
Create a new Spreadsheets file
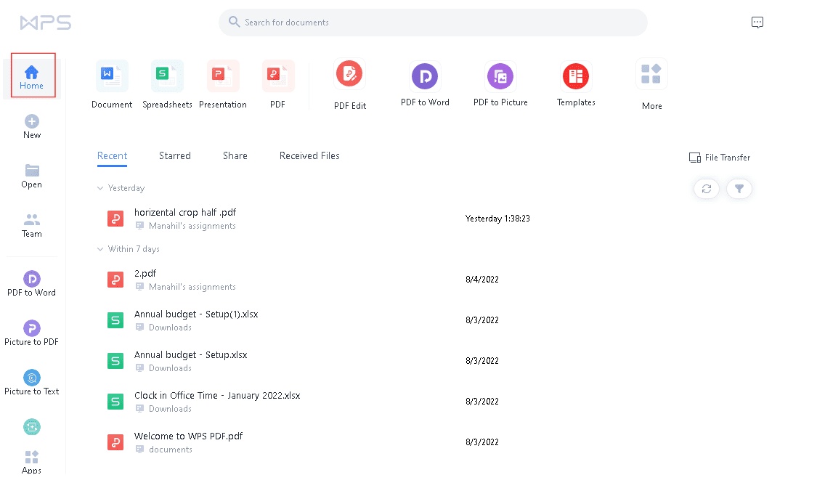click(x=167, y=76)
